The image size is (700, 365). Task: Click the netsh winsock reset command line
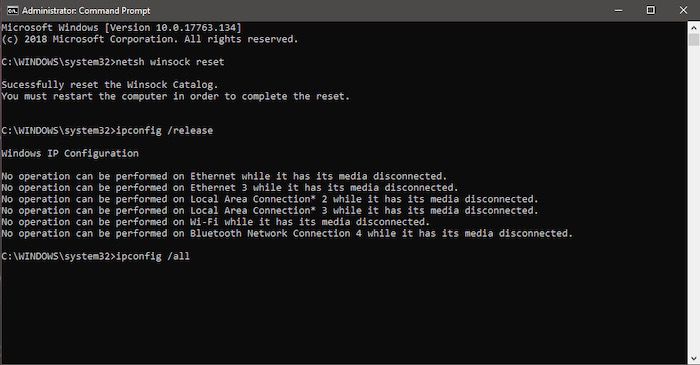112,62
